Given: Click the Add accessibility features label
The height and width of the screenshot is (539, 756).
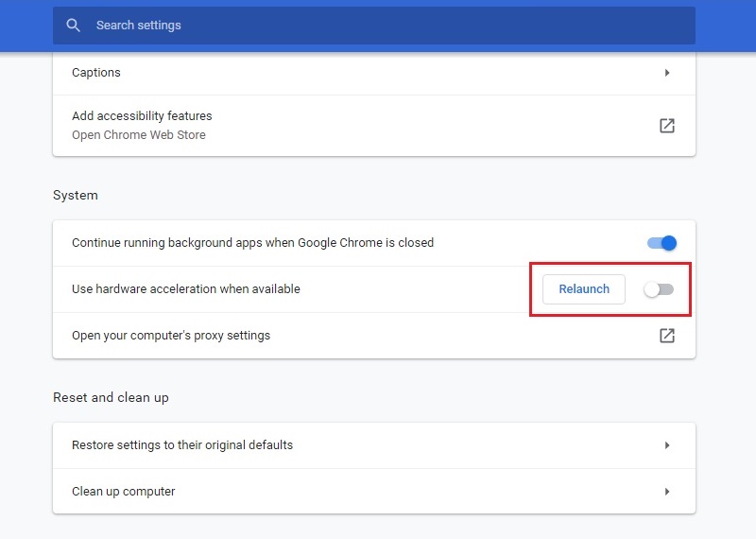Looking at the screenshot, I should pyautogui.click(x=142, y=115).
